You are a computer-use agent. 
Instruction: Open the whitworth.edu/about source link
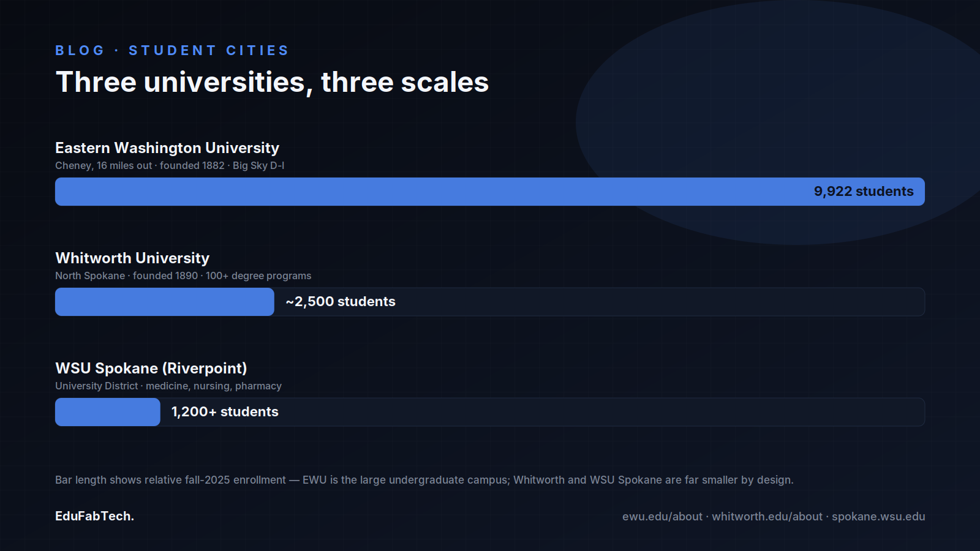(x=767, y=517)
